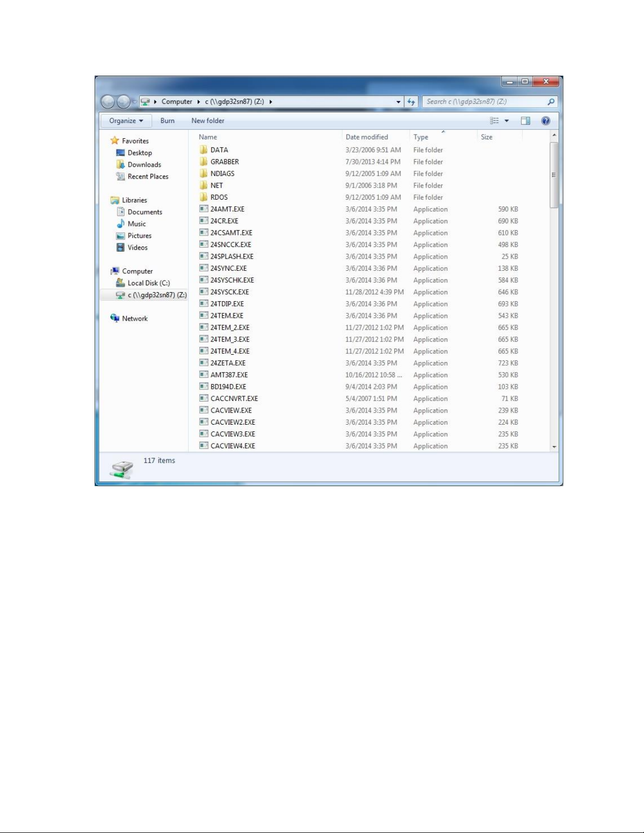Open the recent pages dropdown near Back

pyautogui.click(x=135, y=102)
